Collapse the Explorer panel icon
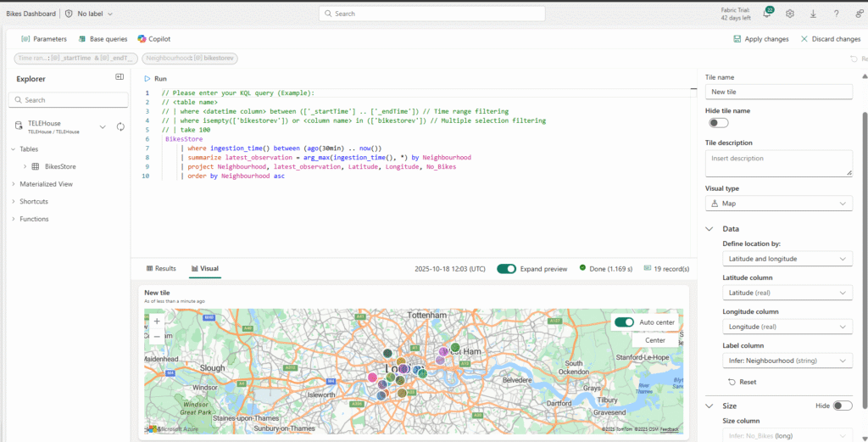The height and width of the screenshot is (442, 868). click(x=120, y=77)
